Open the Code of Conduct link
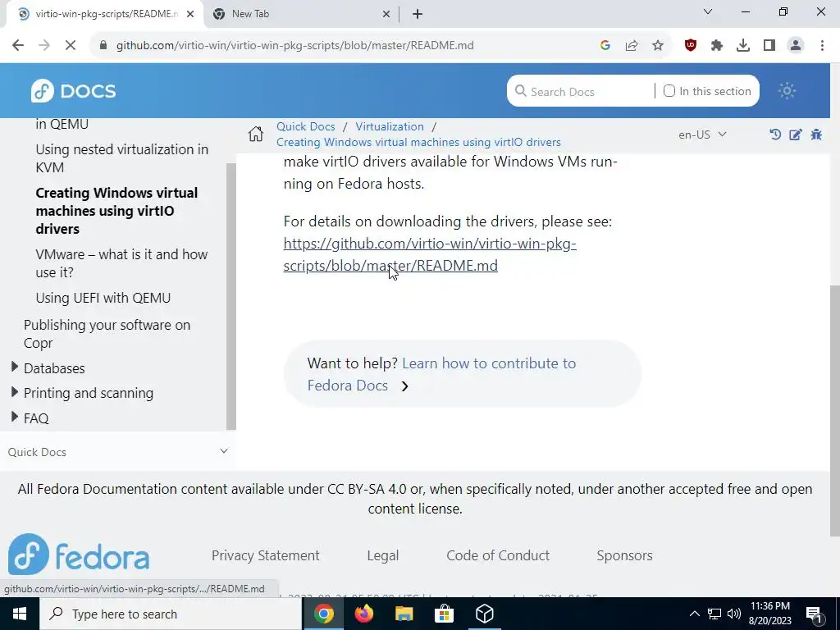The height and width of the screenshot is (630, 840). (498, 555)
